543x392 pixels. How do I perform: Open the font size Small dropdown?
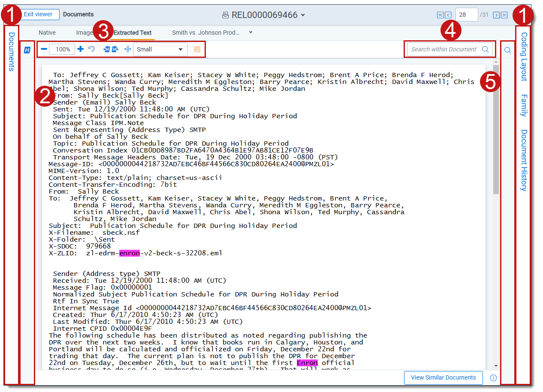160,49
